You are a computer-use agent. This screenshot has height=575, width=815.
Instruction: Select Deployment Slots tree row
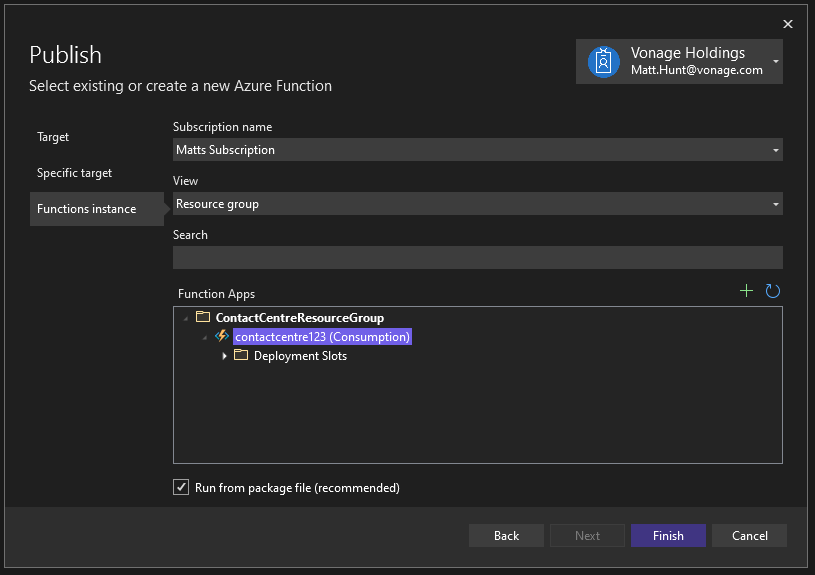[x=300, y=356]
